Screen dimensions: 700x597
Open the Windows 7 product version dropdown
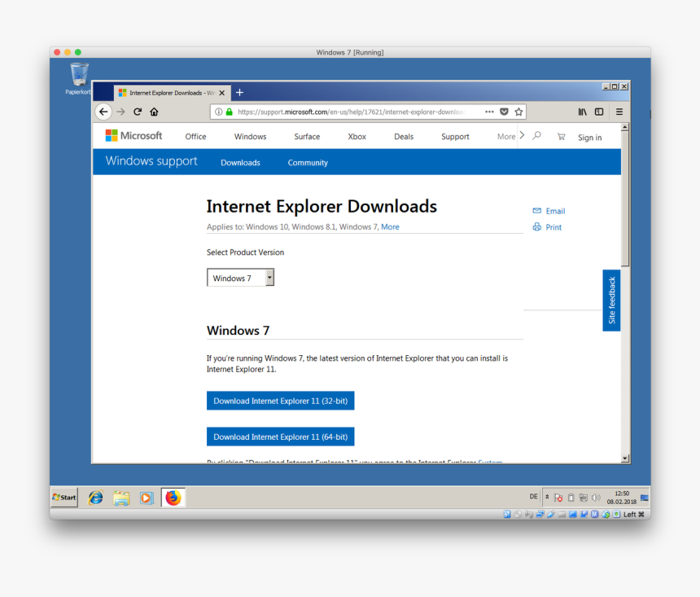click(240, 278)
